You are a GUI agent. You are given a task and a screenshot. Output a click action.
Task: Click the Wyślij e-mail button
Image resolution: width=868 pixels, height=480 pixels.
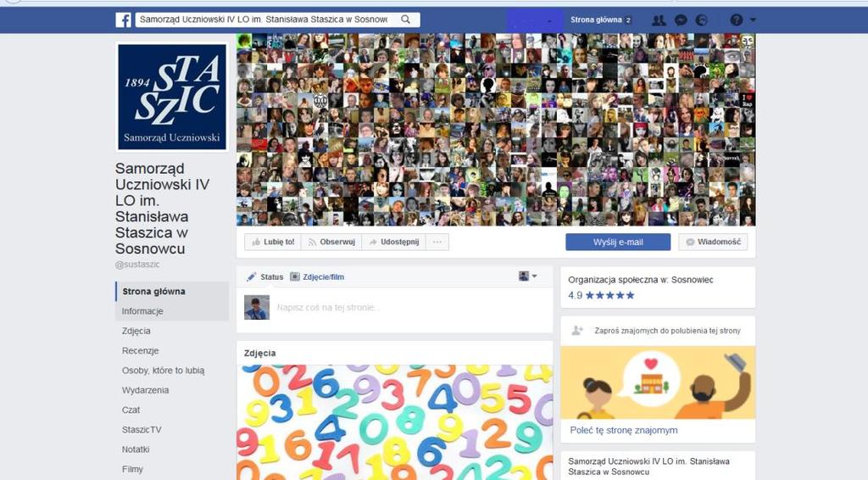click(618, 242)
